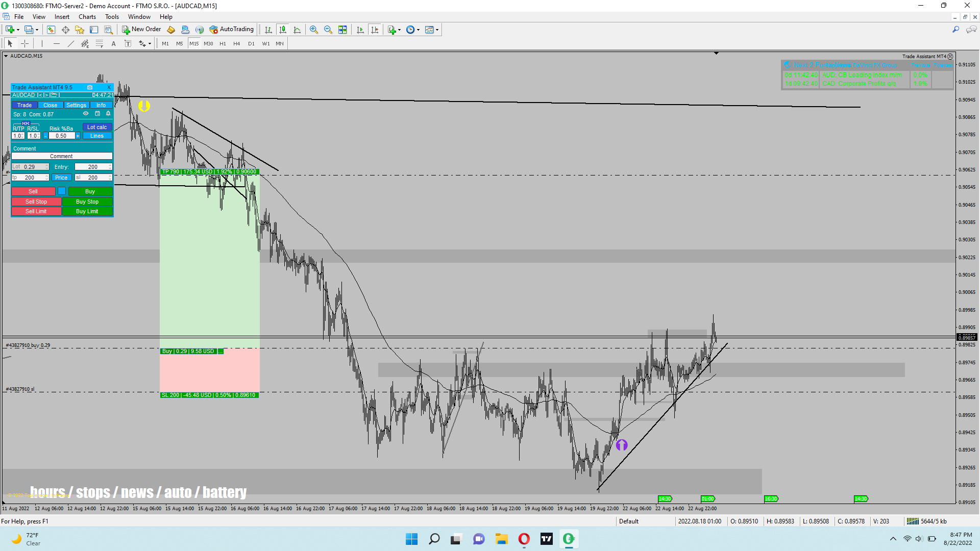980x551 pixels.
Task: Select the Draw Trendline tool
Action: pyautogui.click(x=71, y=44)
